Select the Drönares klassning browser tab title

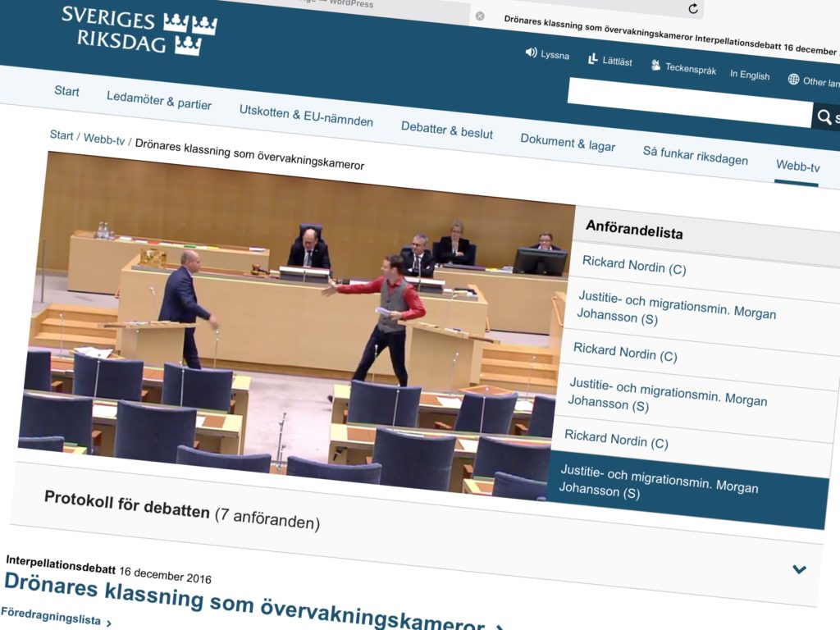click(671, 36)
